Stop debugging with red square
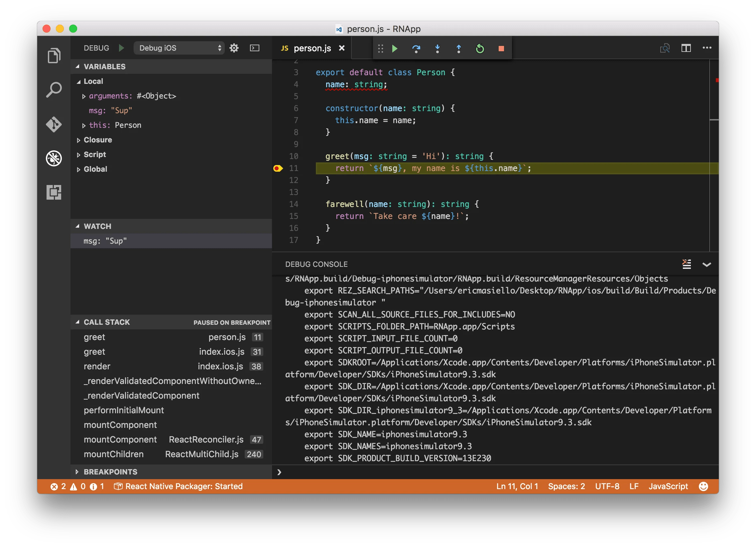The width and height of the screenshot is (756, 547). 501,49
